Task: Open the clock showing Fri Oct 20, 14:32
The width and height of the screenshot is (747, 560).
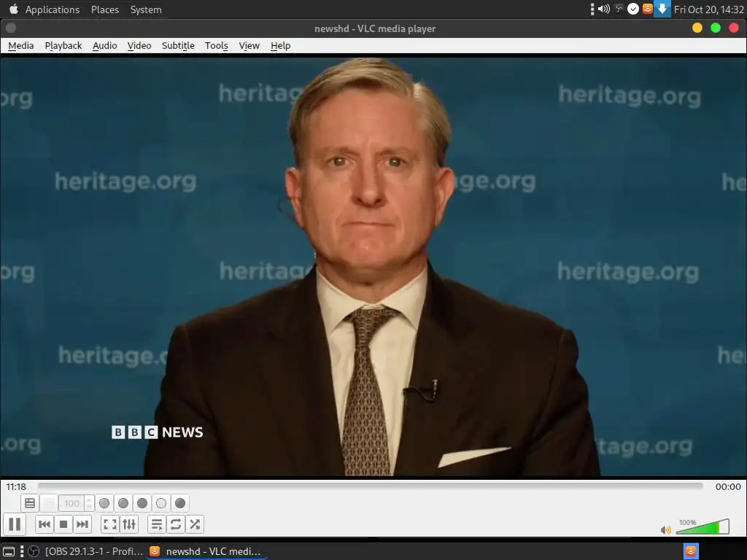Action: pos(709,9)
